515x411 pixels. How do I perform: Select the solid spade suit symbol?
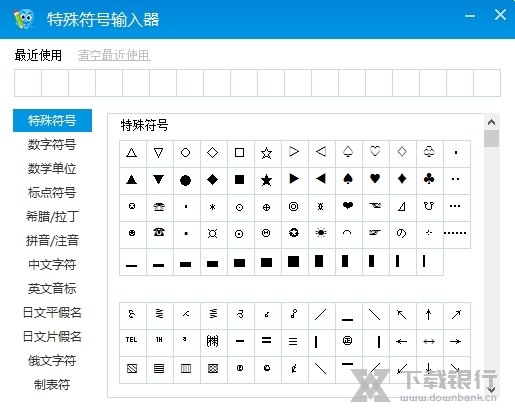coord(348,180)
